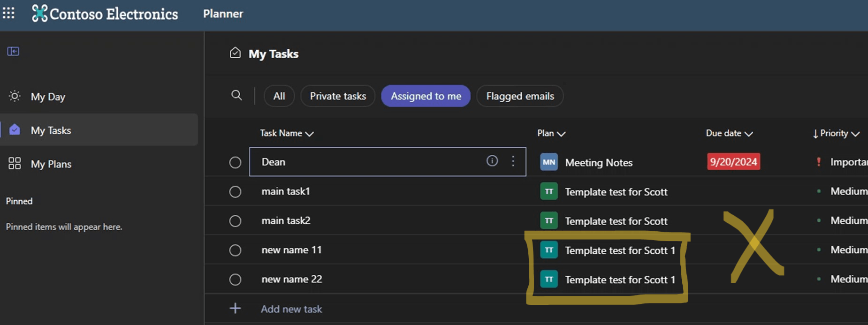The height and width of the screenshot is (325, 868).
Task: Open the app launcher waffle icon
Action: pyautogui.click(x=8, y=13)
